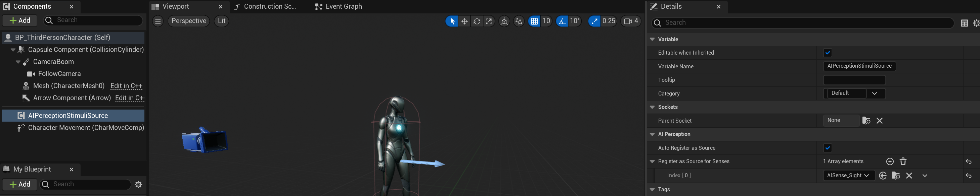Add element to senses array
This screenshot has height=196, width=980.
(890, 162)
